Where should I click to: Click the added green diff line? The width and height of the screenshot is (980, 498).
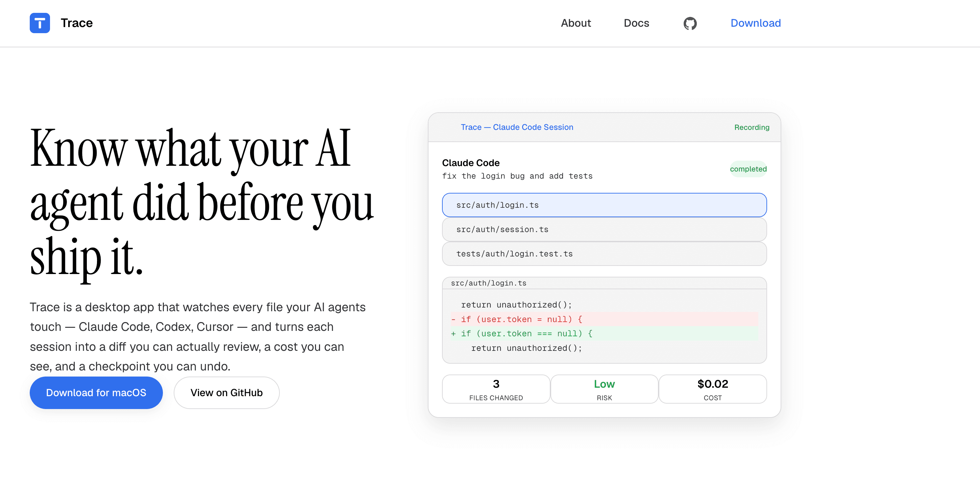604,334
